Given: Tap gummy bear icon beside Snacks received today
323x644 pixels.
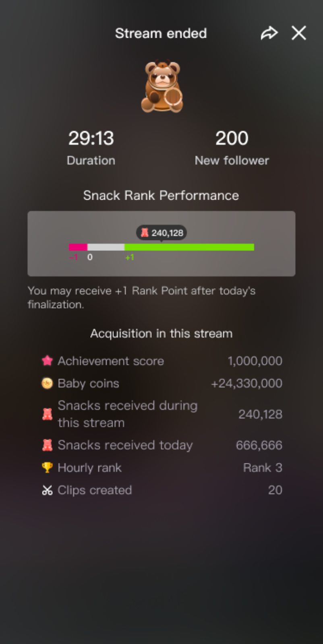Looking at the screenshot, I should pos(47,445).
